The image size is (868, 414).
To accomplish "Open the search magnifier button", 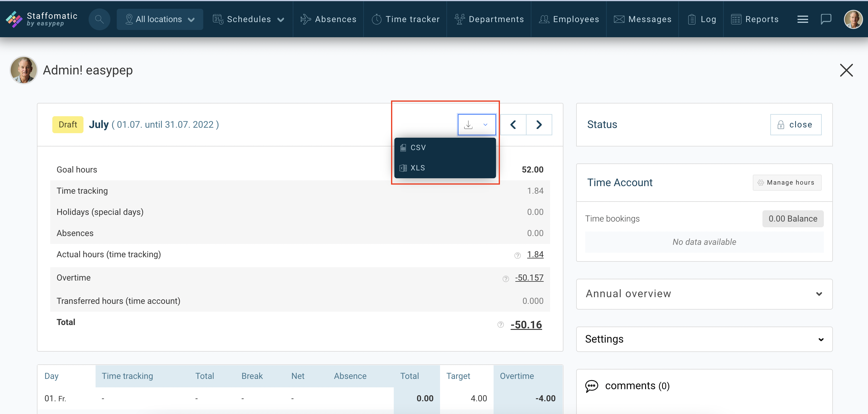I will (x=99, y=19).
